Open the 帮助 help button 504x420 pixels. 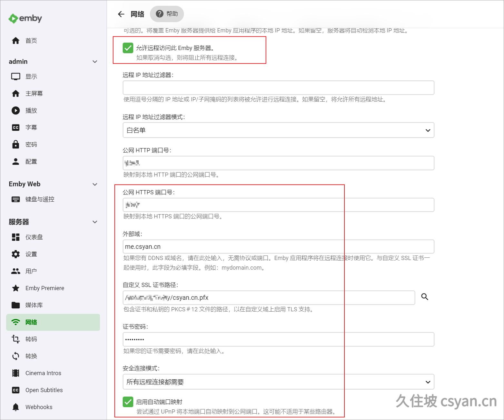point(167,14)
